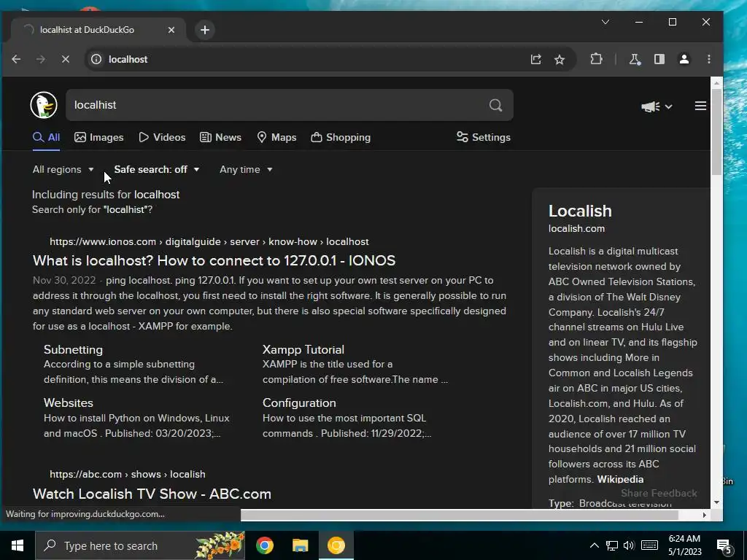Expand the Any time dropdown
Screen dimensions: 747x560
[247, 169]
